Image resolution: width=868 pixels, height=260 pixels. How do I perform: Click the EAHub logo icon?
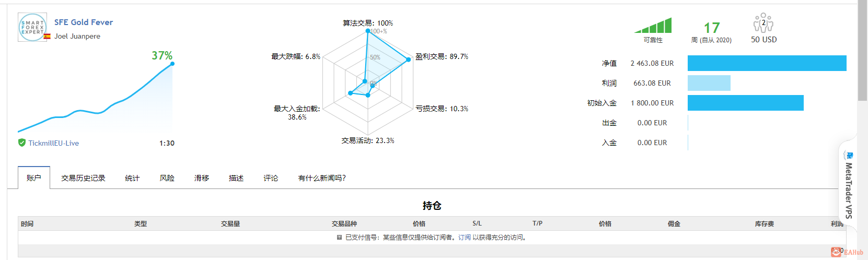tap(837, 252)
